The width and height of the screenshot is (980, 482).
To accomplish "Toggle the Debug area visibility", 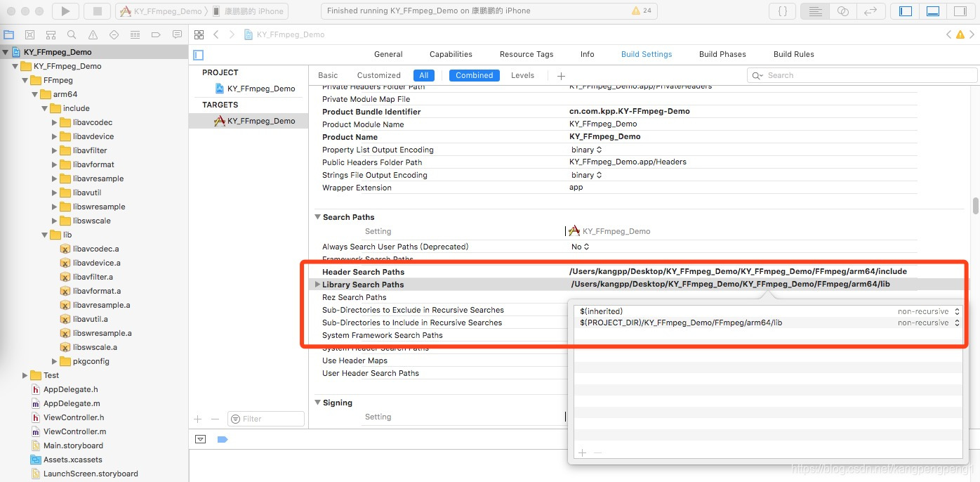I will [x=933, y=11].
